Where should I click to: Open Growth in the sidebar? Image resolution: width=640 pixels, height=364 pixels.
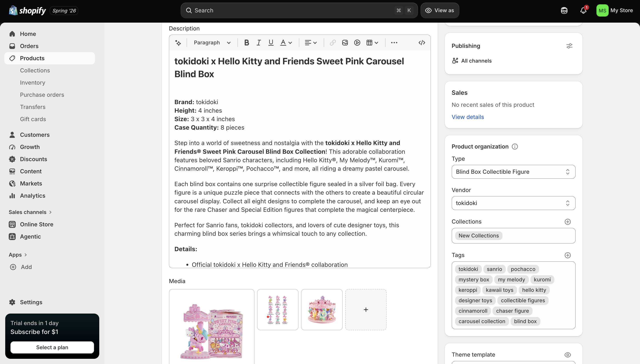point(50,147)
